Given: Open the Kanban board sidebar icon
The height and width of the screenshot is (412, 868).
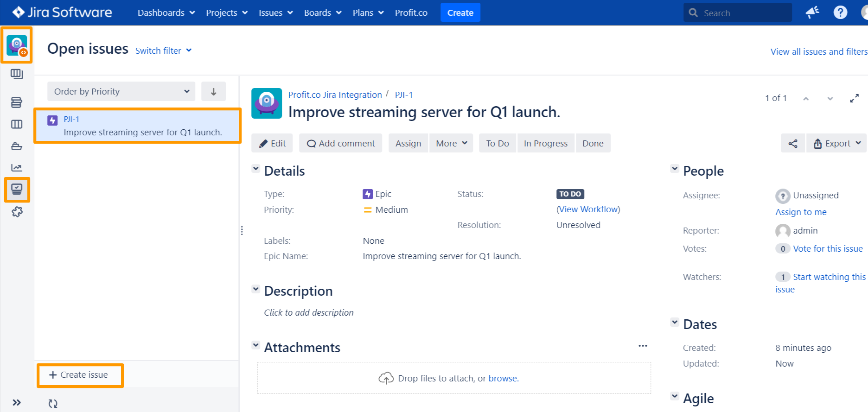Looking at the screenshot, I should pos(17,74).
